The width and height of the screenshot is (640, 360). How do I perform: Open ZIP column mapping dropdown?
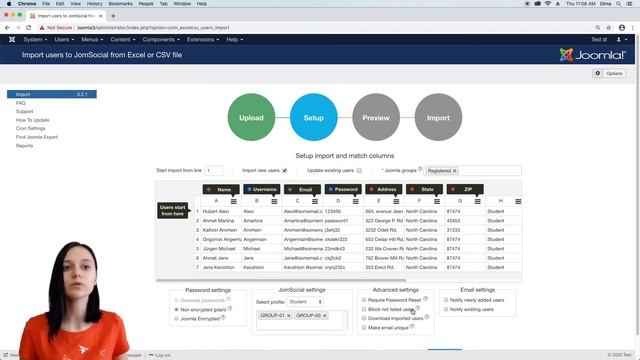pos(465,189)
